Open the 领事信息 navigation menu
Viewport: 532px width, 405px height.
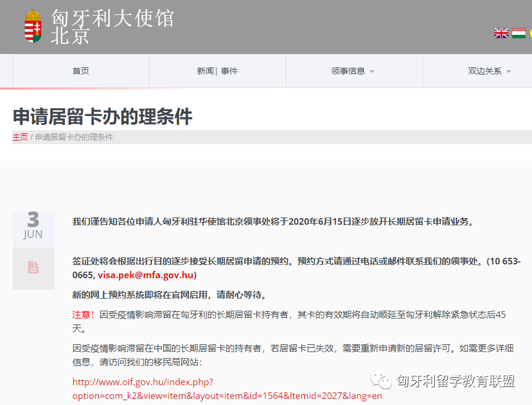[354, 71]
